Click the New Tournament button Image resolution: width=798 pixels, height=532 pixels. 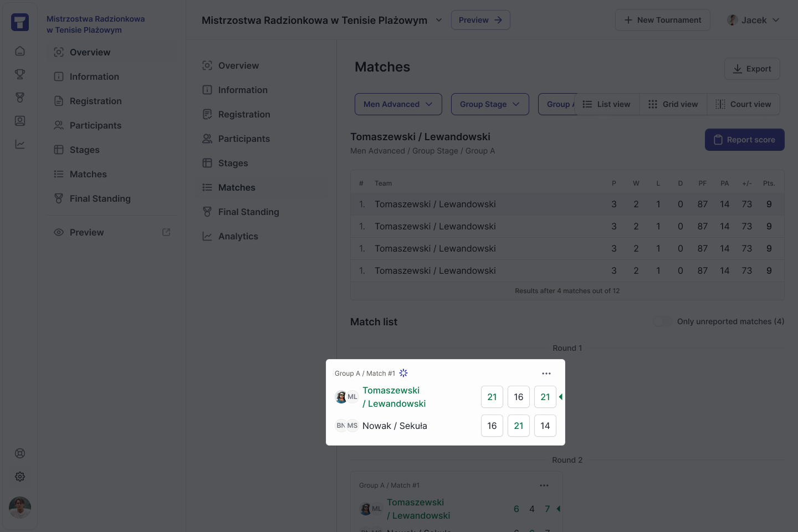(x=663, y=20)
